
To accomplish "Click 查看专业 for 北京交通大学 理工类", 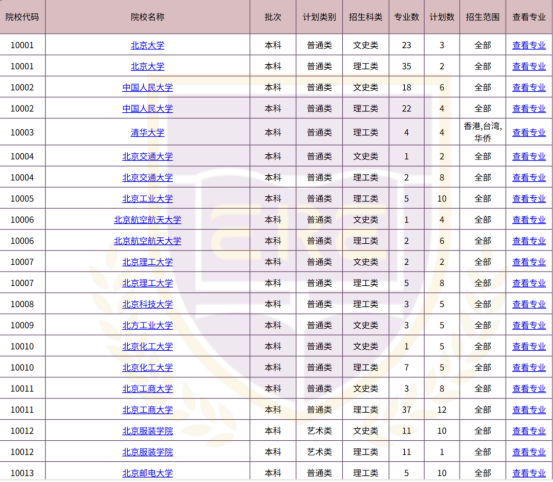I will pyautogui.click(x=529, y=177).
